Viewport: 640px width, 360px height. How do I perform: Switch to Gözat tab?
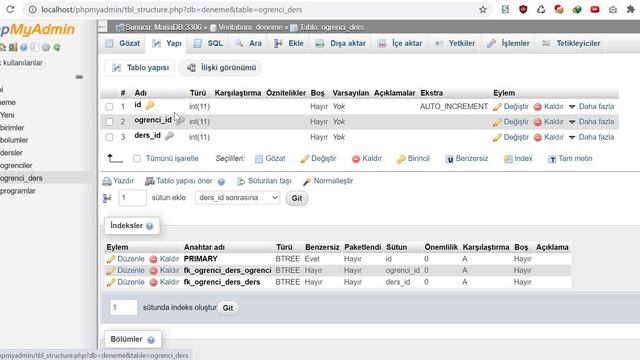point(123,43)
